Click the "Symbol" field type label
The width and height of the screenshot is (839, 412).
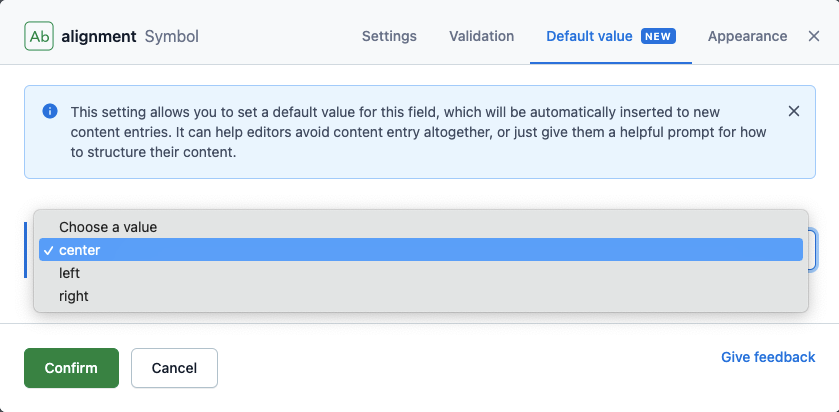click(x=172, y=36)
